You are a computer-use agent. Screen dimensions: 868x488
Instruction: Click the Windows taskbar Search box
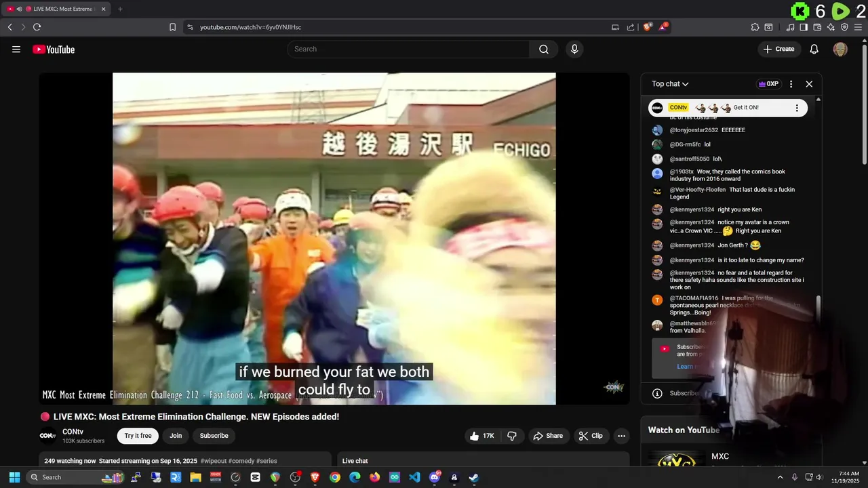77,477
